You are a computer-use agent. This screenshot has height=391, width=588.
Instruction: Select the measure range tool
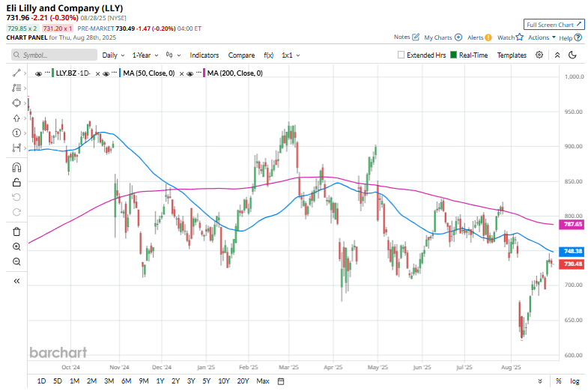tap(16, 148)
